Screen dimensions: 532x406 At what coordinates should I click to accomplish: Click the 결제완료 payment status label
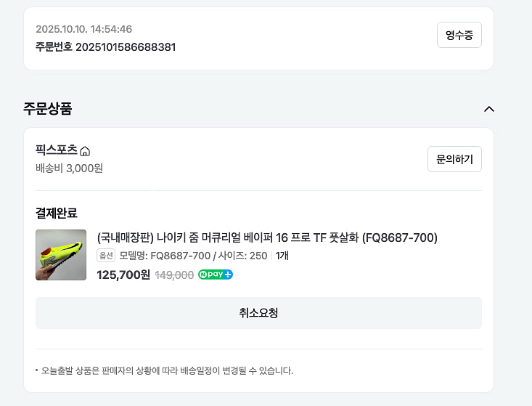(x=56, y=213)
